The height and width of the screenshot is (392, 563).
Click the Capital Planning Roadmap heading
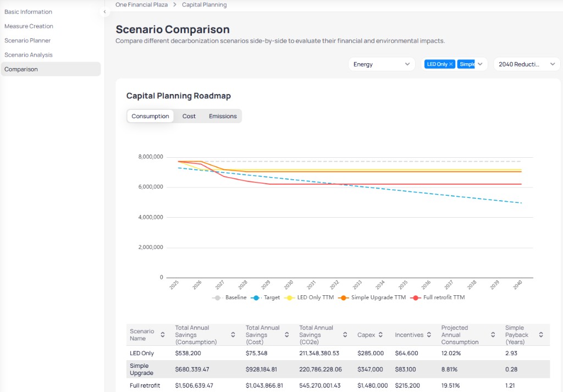[x=179, y=96]
